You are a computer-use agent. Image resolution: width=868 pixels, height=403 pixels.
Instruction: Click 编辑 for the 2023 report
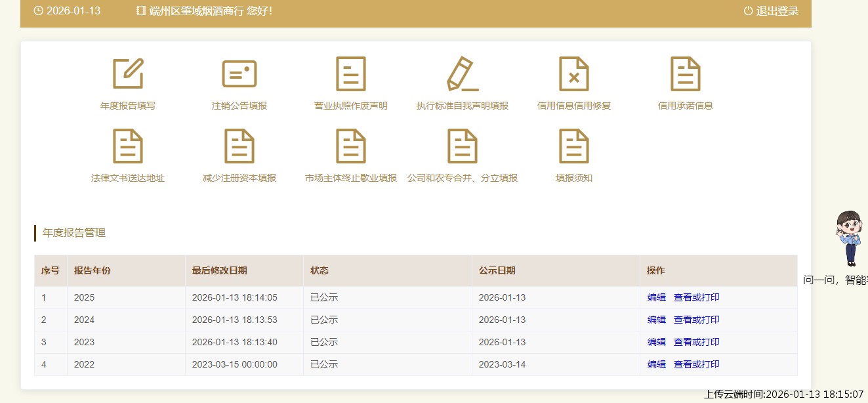click(x=656, y=342)
